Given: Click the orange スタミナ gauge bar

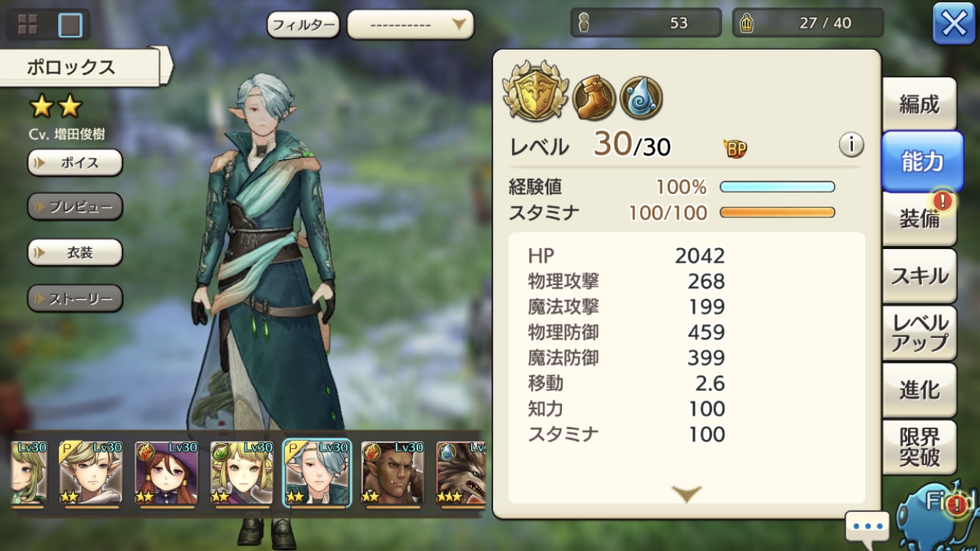Looking at the screenshot, I should (x=777, y=213).
